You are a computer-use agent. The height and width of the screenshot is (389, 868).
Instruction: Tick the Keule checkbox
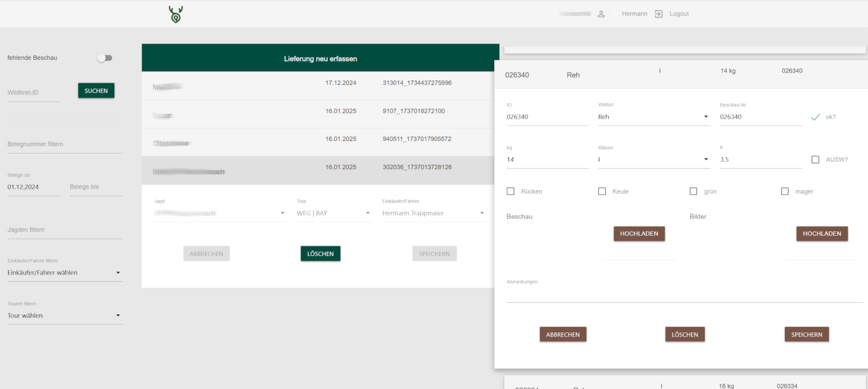[602, 191]
